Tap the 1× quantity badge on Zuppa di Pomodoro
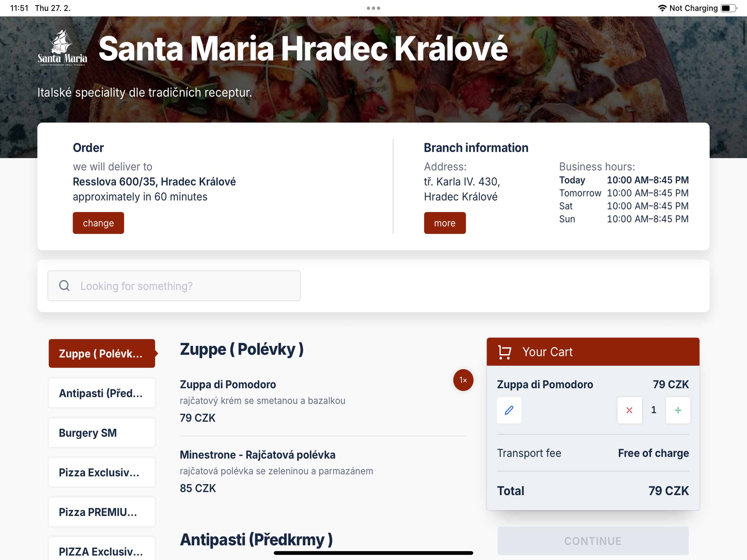 pos(463,380)
